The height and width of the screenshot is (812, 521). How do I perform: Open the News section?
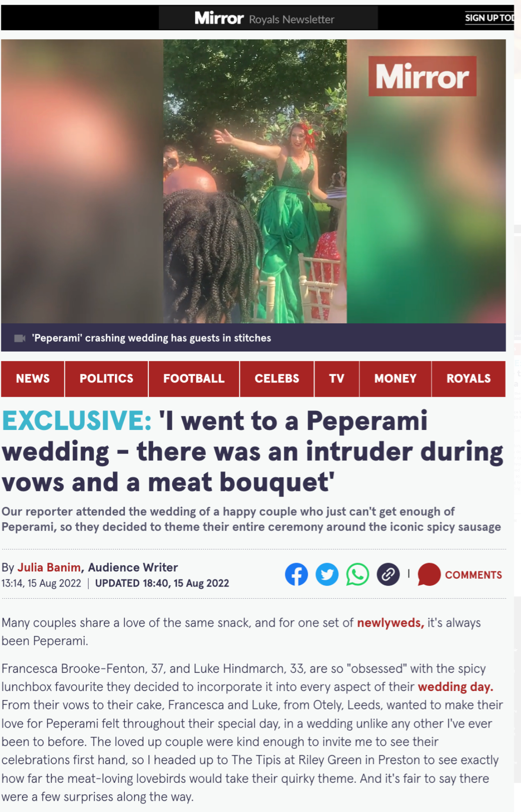click(x=33, y=379)
